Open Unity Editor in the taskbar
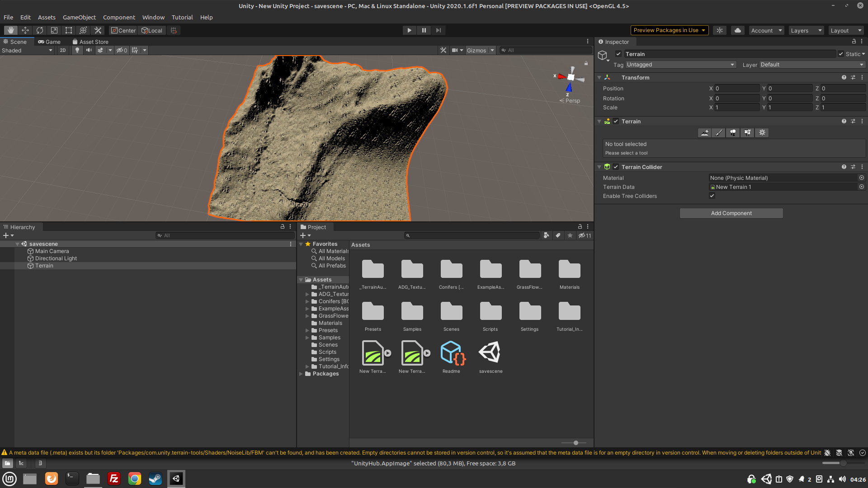Viewport: 868px width, 488px height. point(176,479)
